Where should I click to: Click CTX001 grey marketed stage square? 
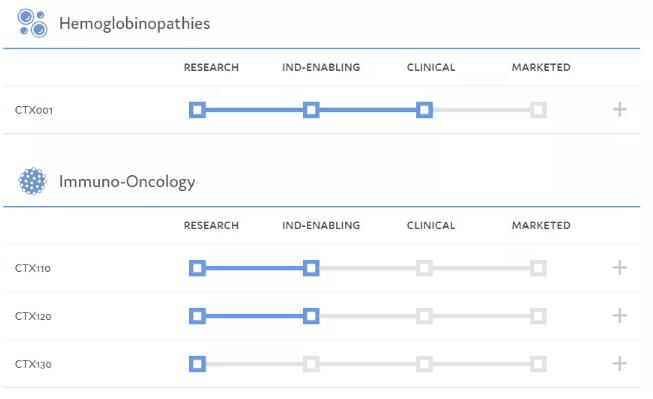tap(538, 110)
